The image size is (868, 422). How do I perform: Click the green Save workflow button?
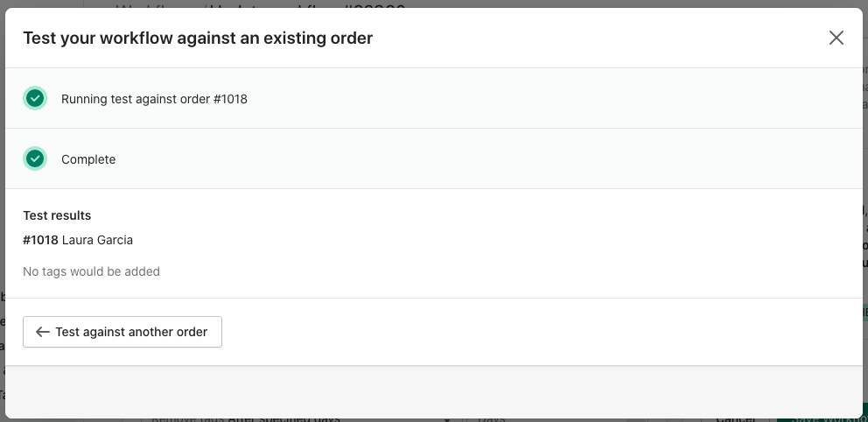click(822, 419)
